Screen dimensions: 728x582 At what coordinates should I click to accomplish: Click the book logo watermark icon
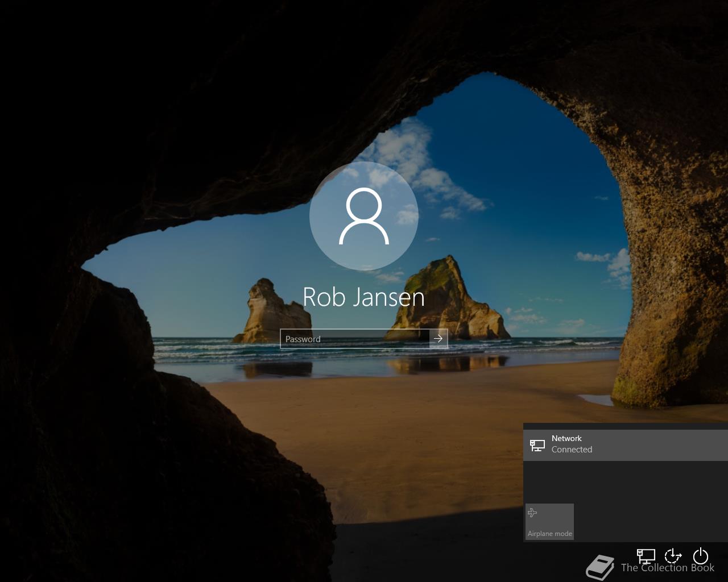point(600,567)
